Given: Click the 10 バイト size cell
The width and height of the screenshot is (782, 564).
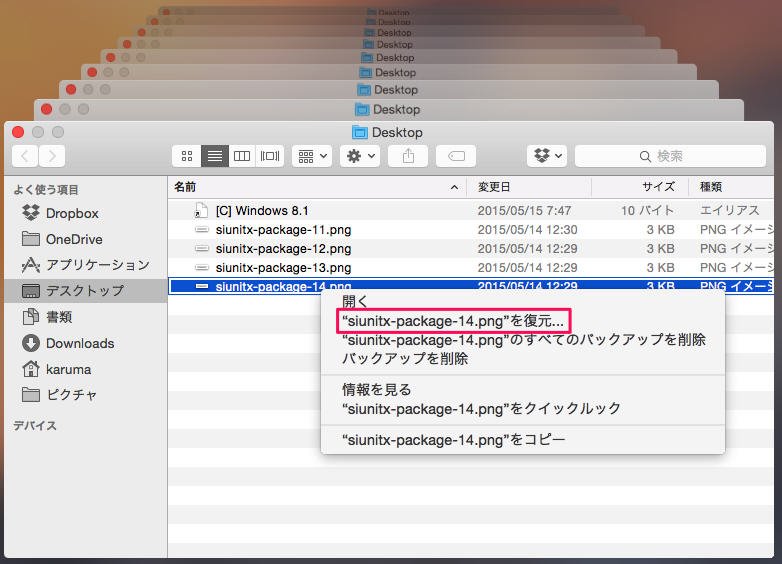Looking at the screenshot, I should pos(647,210).
